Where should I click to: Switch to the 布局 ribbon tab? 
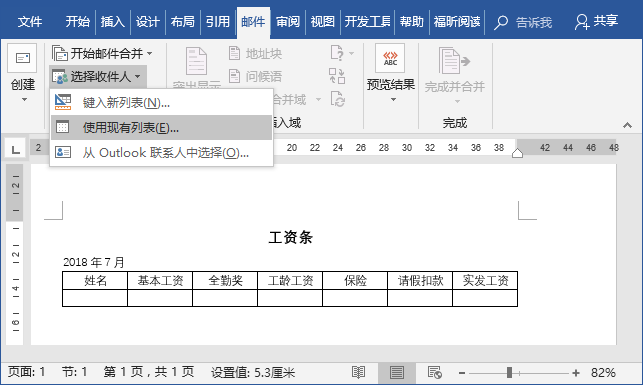pyautogui.click(x=182, y=22)
